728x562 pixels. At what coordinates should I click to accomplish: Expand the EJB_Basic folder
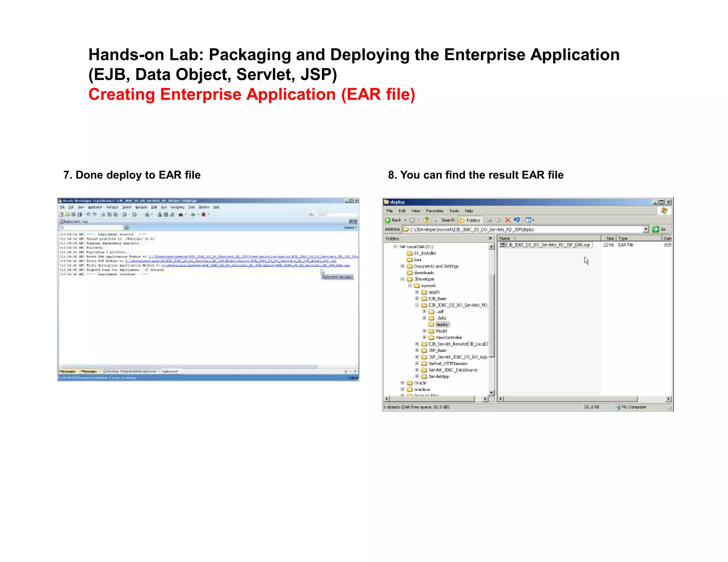(417, 299)
